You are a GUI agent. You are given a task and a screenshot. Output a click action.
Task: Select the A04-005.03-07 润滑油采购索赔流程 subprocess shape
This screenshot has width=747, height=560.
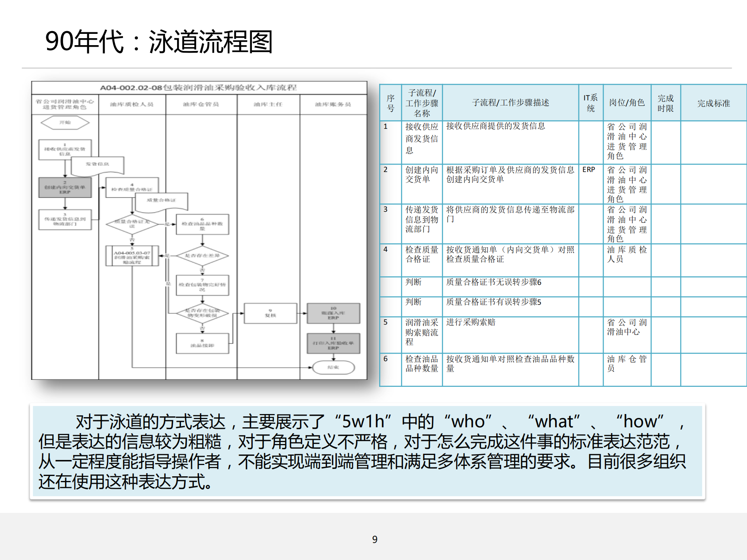[x=132, y=256]
